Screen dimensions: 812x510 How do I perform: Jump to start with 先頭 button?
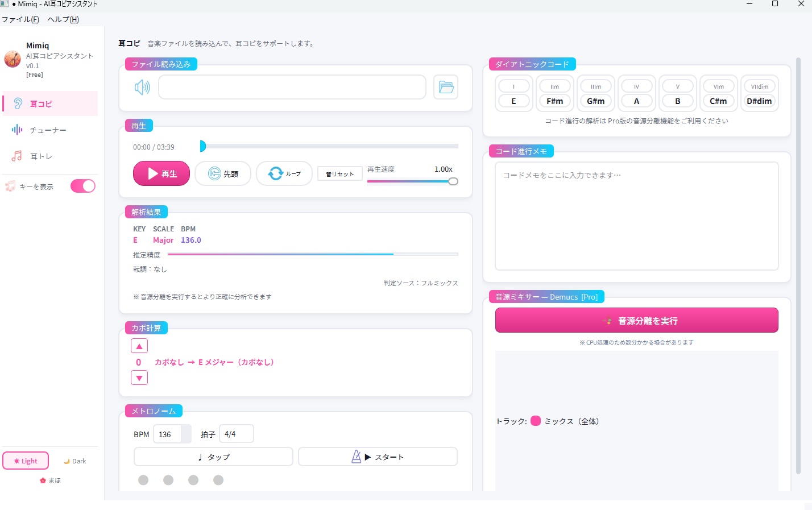point(223,173)
